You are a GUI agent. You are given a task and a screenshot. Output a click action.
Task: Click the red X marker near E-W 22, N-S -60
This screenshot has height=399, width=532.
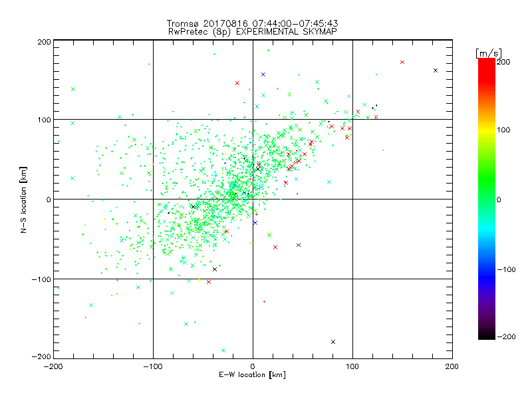275,247
